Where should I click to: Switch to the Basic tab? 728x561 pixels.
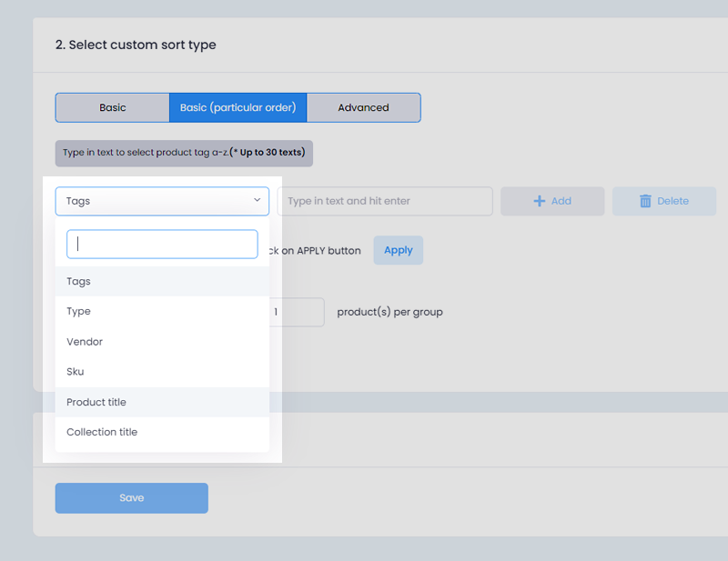[x=112, y=107]
